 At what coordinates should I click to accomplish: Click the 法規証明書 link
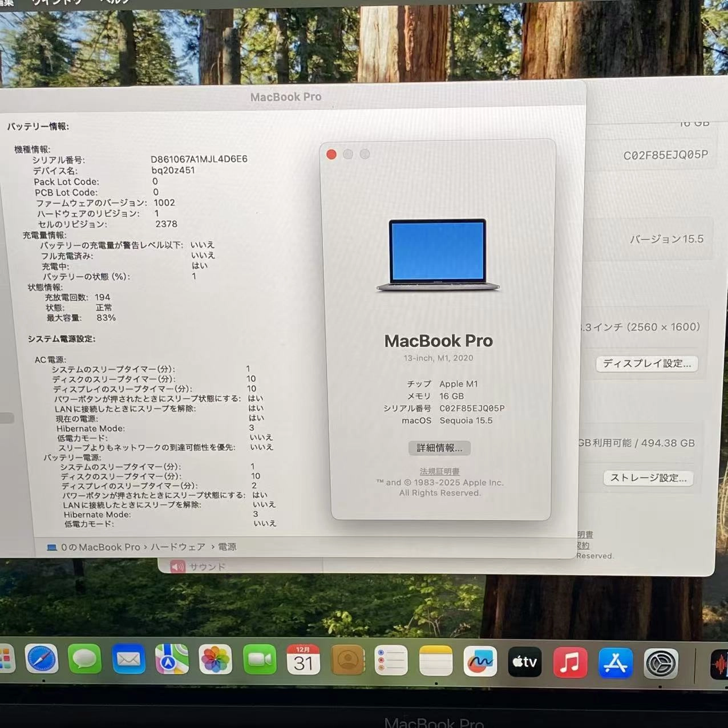click(439, 471)
